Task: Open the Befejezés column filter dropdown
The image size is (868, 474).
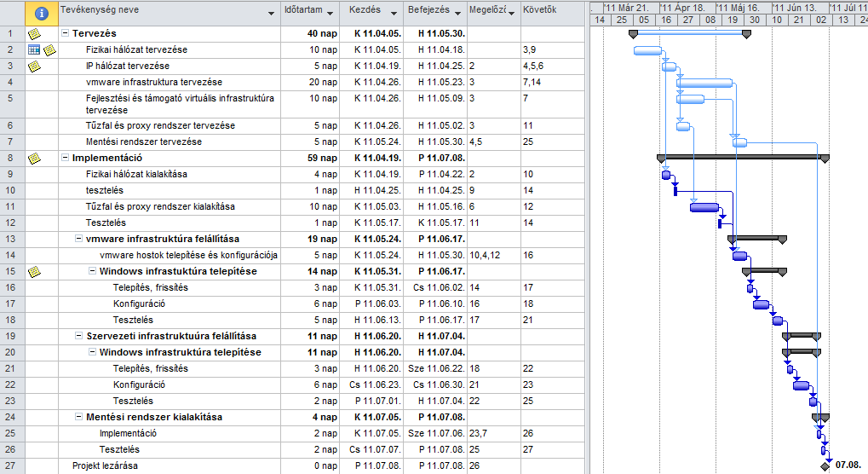Action: coord(457,14)
